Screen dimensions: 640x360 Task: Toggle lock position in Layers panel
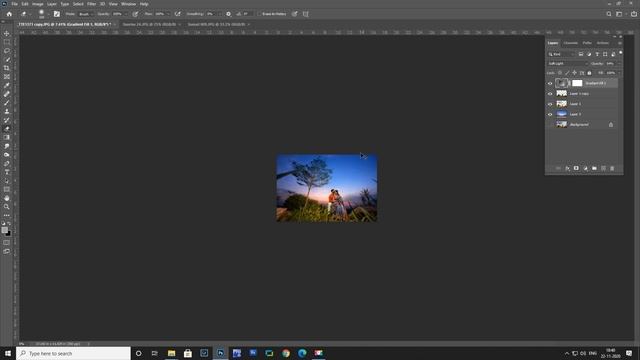pos(574,73)
